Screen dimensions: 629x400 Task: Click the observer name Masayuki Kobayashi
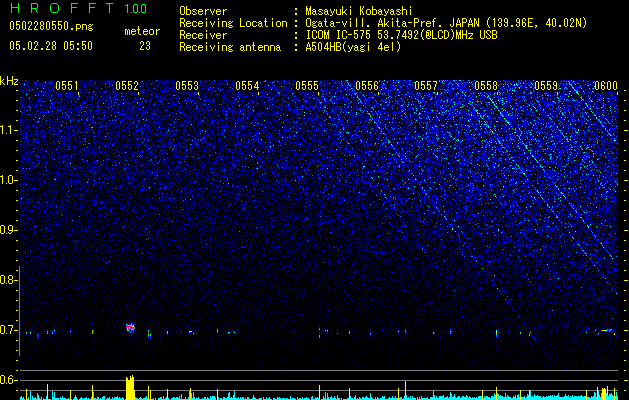pos(359,11)
